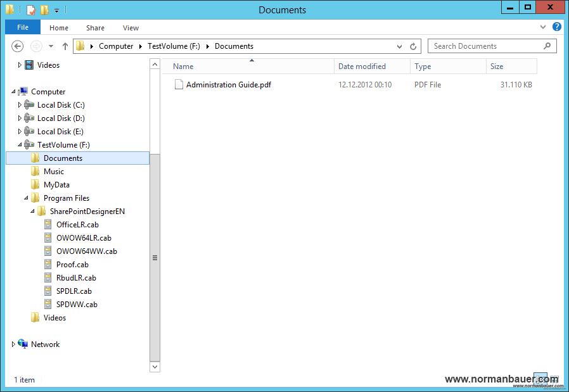The image size is (569, 392).
Task: Click the TestVolume (F:) breadcrumb
Action: click(x=174, y=46)
